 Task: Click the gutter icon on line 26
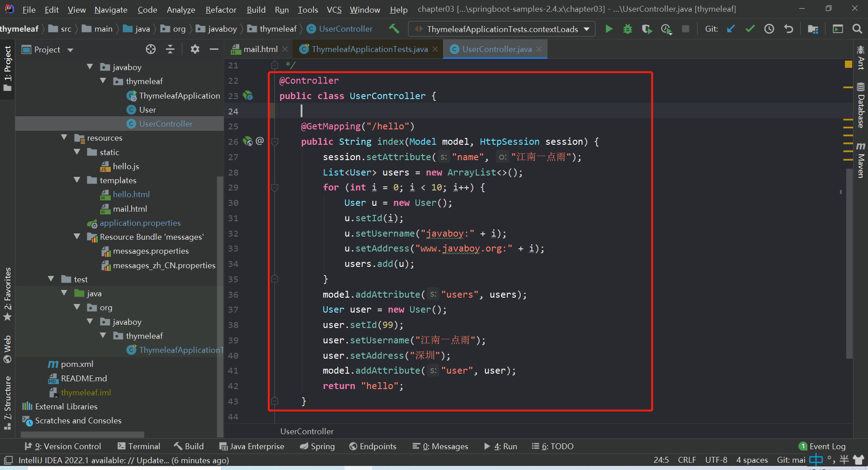click(x=248, y=141)
